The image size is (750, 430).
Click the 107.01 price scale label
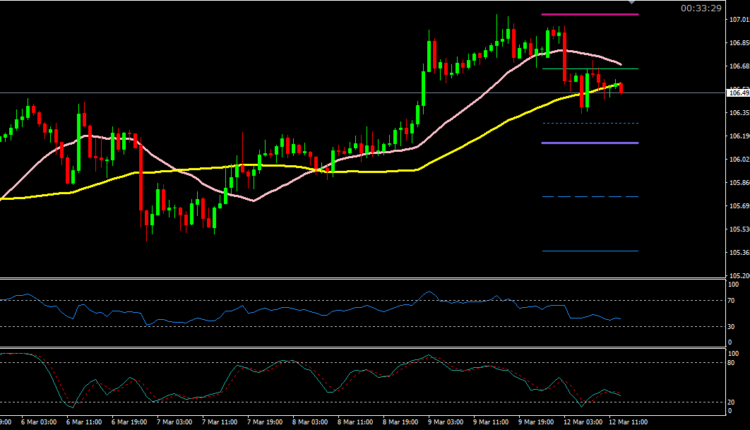coord(739,20)
